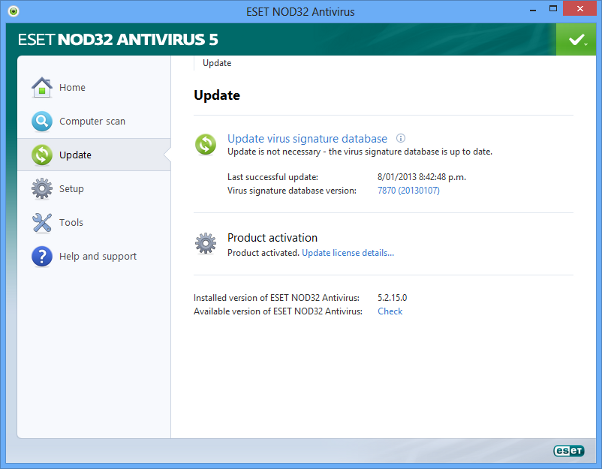
Task: Click the green protection status checkmark
Action: 576,39
